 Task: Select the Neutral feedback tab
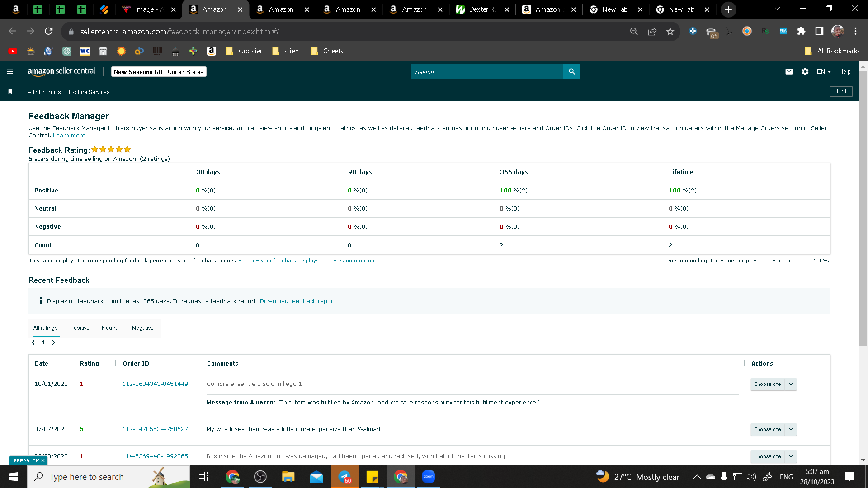[x=111, y=328]
